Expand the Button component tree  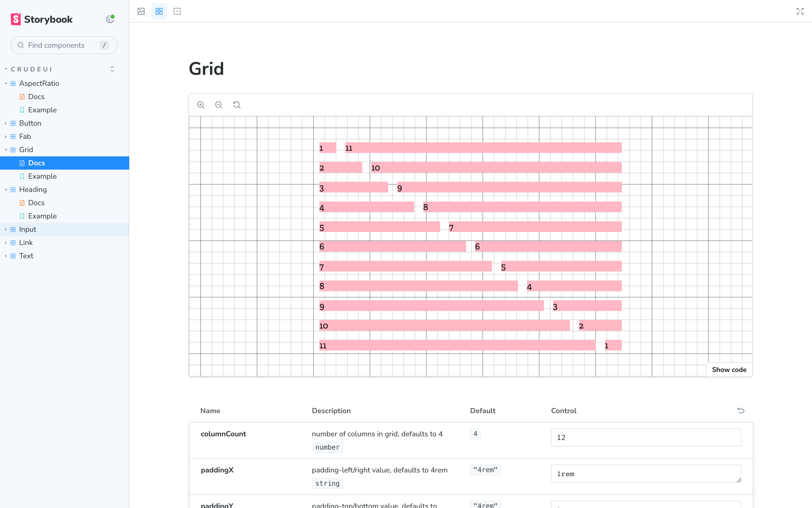point(30,123)
